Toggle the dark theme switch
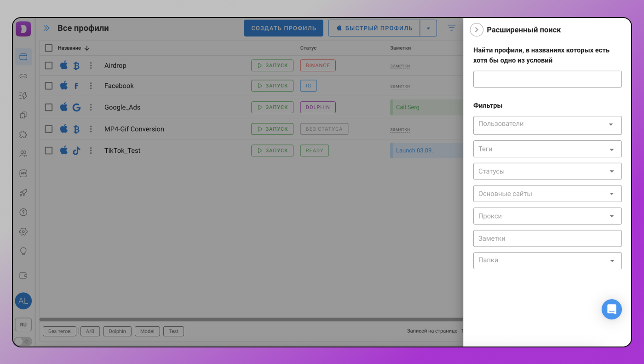 23,341
